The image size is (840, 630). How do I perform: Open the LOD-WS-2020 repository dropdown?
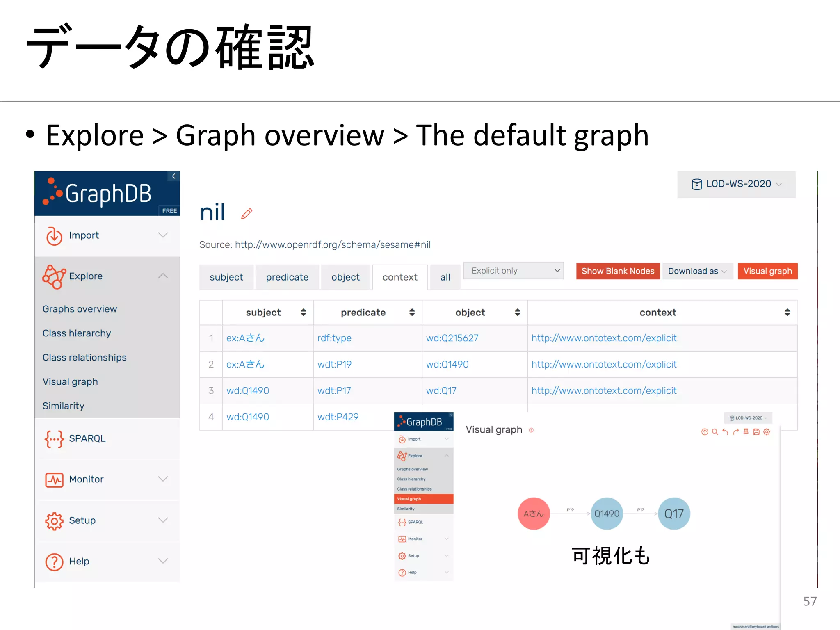coord(736,184)
